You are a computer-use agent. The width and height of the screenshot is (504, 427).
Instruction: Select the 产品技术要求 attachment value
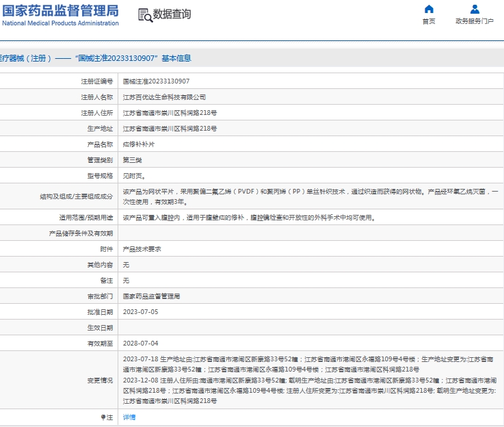[142, 249]
